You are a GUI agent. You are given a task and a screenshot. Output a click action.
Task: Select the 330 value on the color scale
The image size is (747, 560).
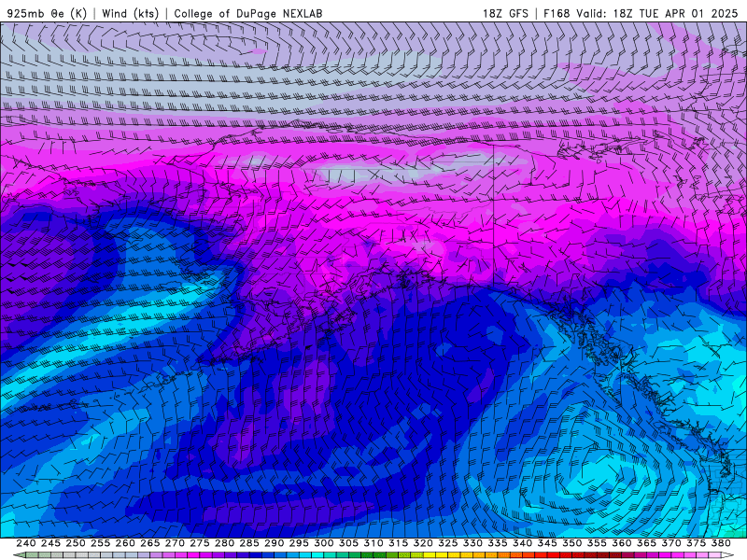tap(472, 543)
